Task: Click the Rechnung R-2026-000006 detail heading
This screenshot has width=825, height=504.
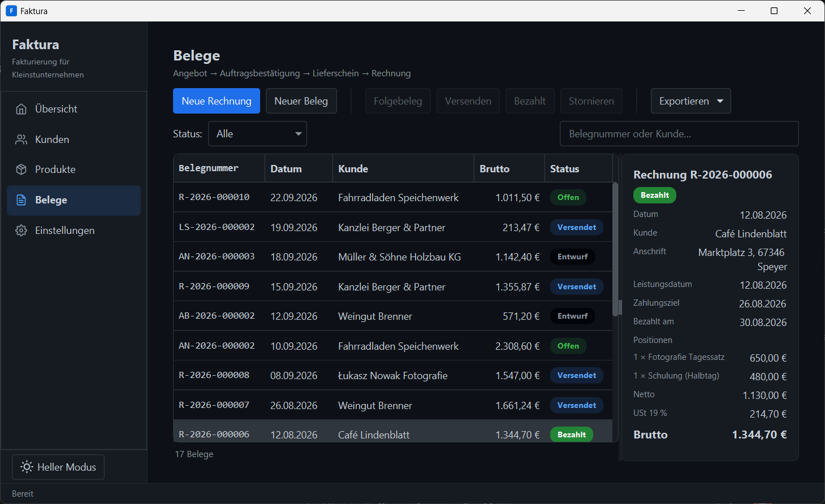Action: (x=703, y=175)
